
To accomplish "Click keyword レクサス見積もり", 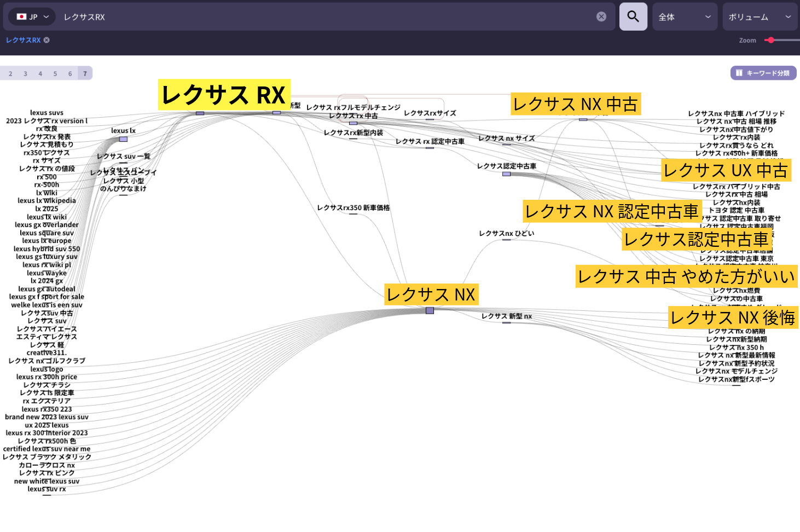I will click(x=47, y=144).
